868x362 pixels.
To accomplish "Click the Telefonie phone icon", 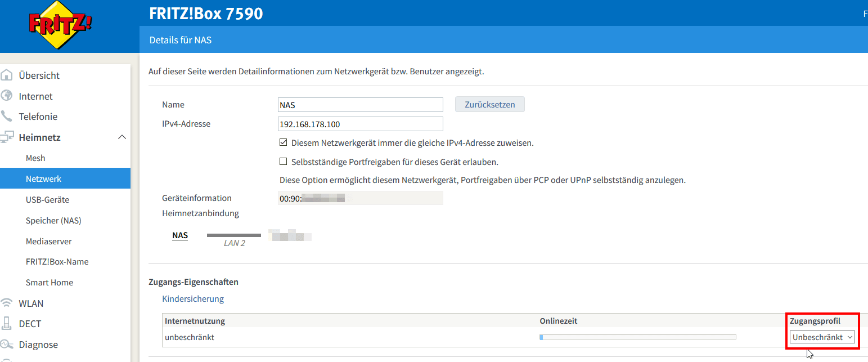I will tap(6, 117).
